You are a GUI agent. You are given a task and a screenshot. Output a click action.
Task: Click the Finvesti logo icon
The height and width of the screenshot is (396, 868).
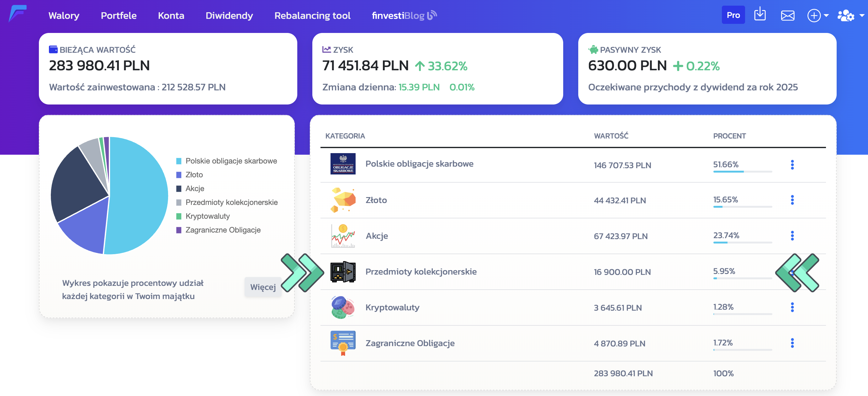click(18, 14)
